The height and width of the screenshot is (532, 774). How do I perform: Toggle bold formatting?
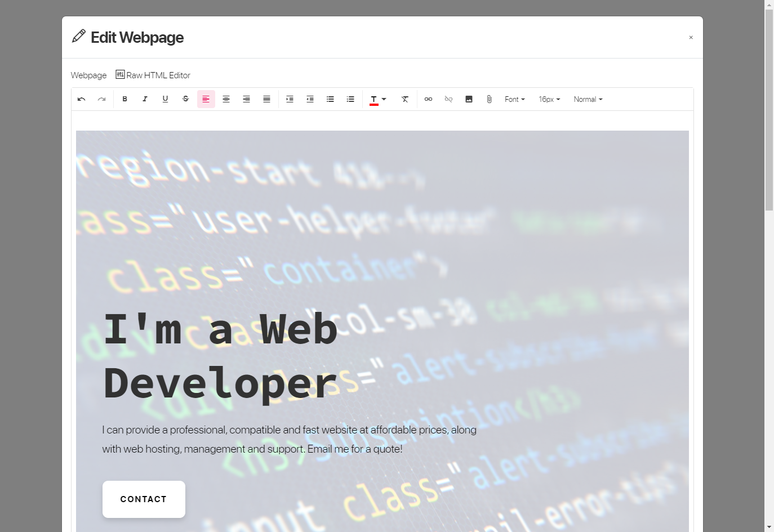(125, 99)
